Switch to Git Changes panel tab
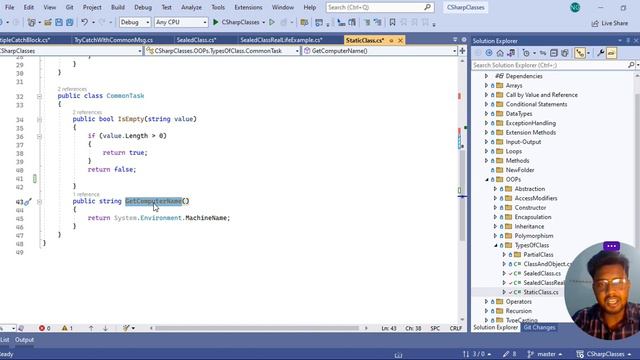The width and height of the screenshot is (640, 360). point(539,327)
